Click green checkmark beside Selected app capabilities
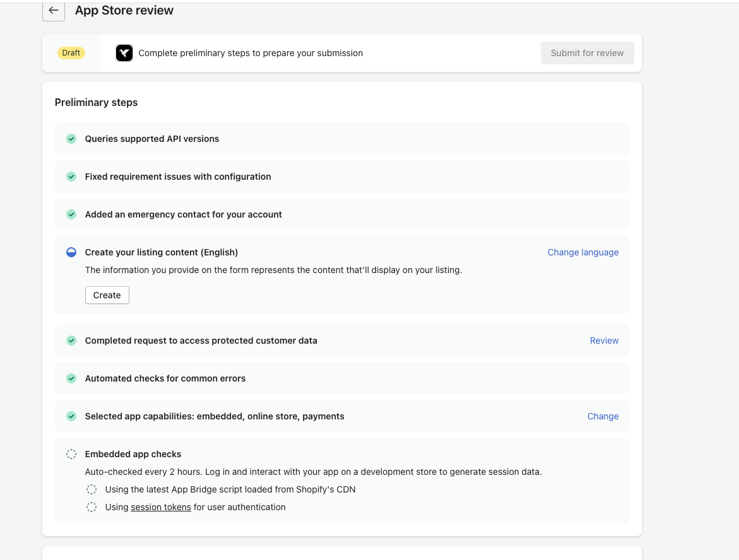This screenshot has height=560, width=739. 71,416
